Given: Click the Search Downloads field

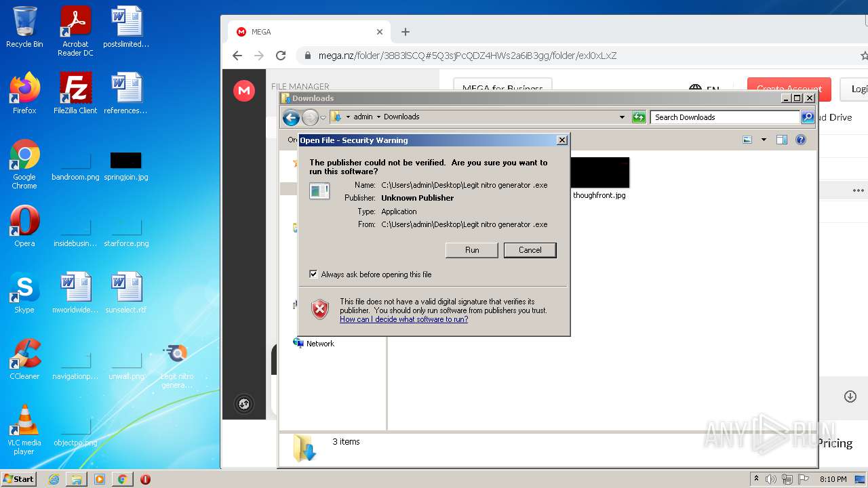Looking at the screenshot, I should pyautogui.click(x=724, y=117).
